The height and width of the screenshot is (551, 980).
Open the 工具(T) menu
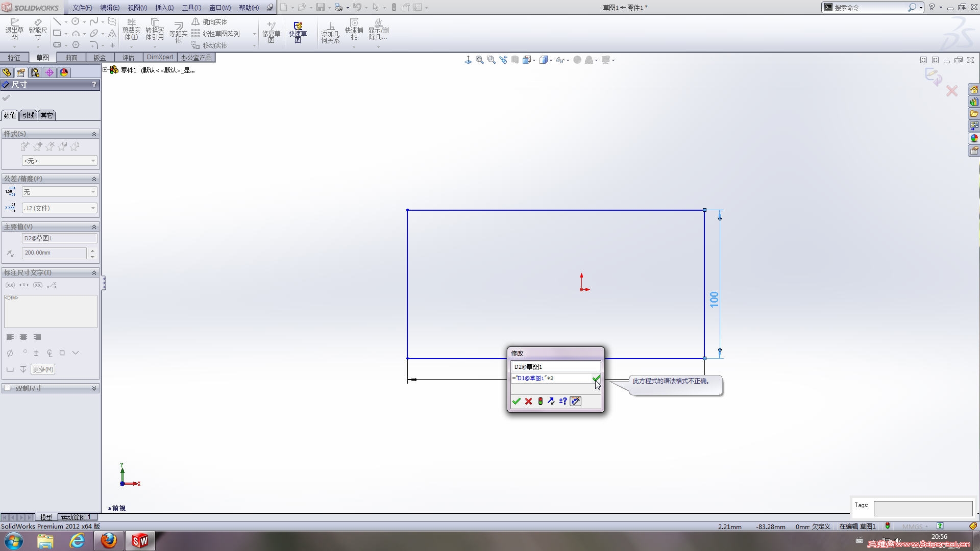coord(191,8)
